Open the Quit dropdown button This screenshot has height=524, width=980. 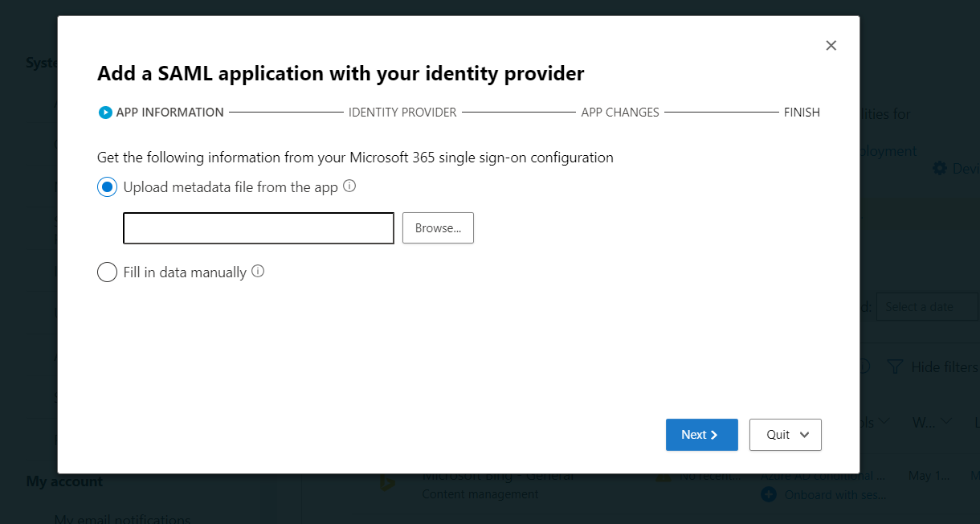point(786,435)
